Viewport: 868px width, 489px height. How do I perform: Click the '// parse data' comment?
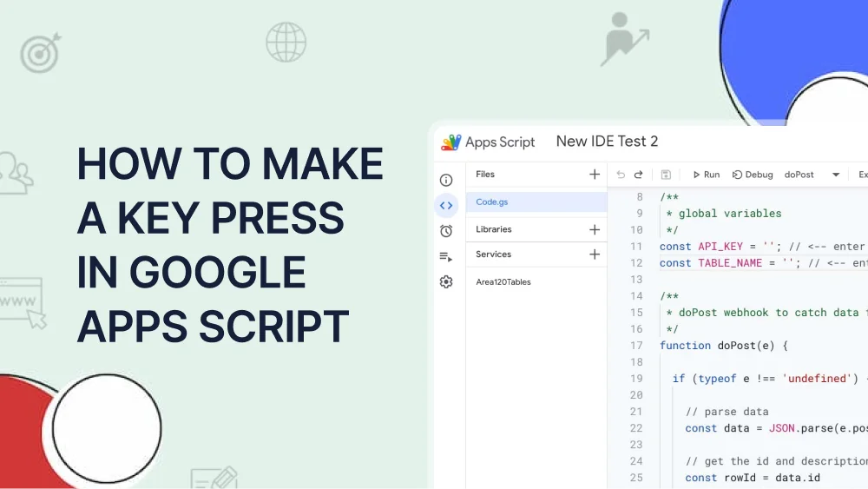click(x=727, y=412)
